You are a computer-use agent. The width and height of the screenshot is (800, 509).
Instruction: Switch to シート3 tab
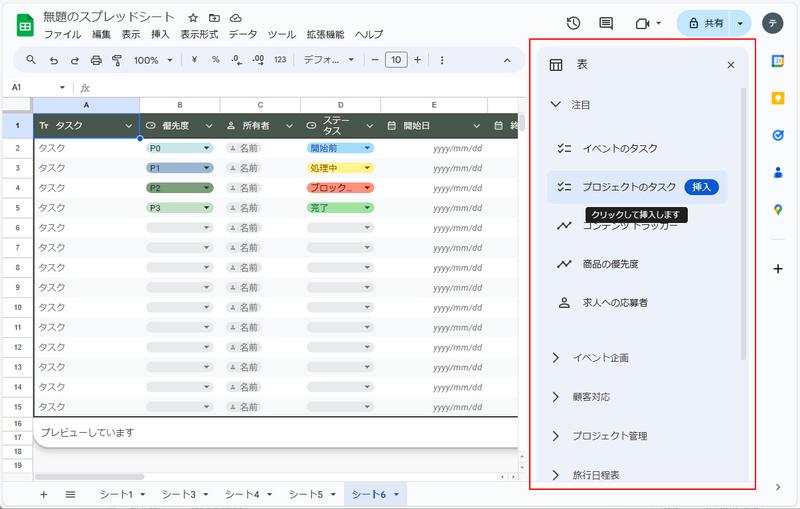(179, 494)
